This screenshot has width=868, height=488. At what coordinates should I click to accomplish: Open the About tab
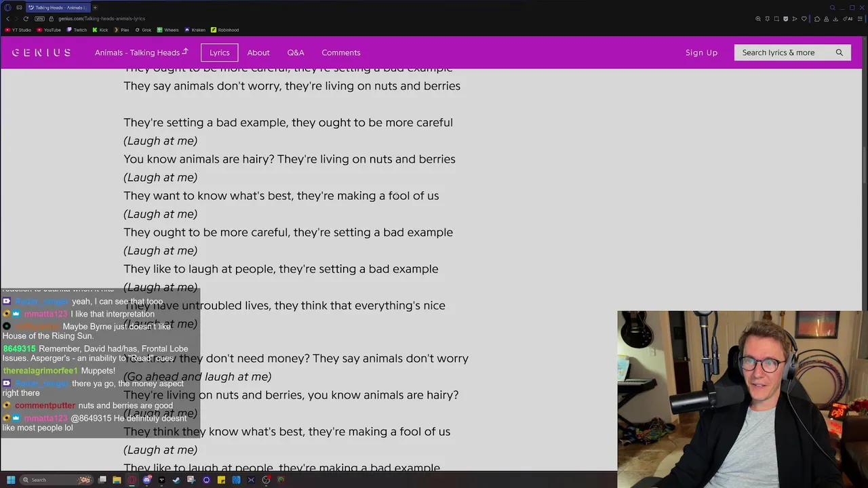[258, 52]
